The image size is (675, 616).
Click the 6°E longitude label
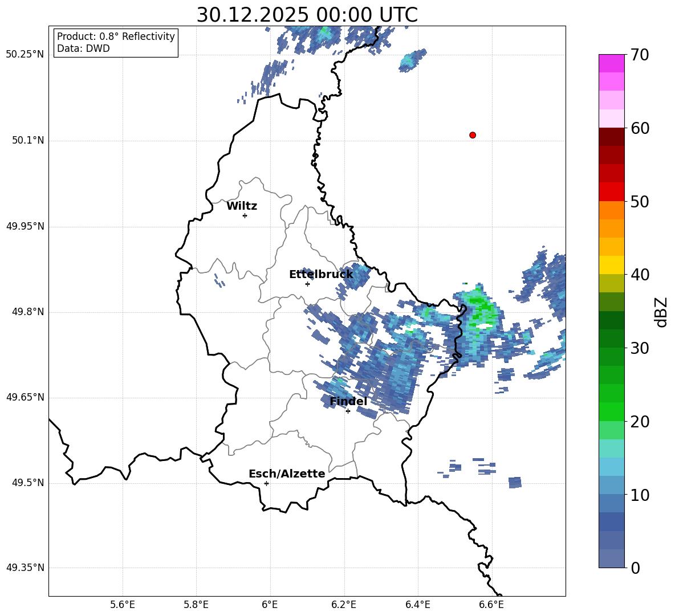(270, 605)
